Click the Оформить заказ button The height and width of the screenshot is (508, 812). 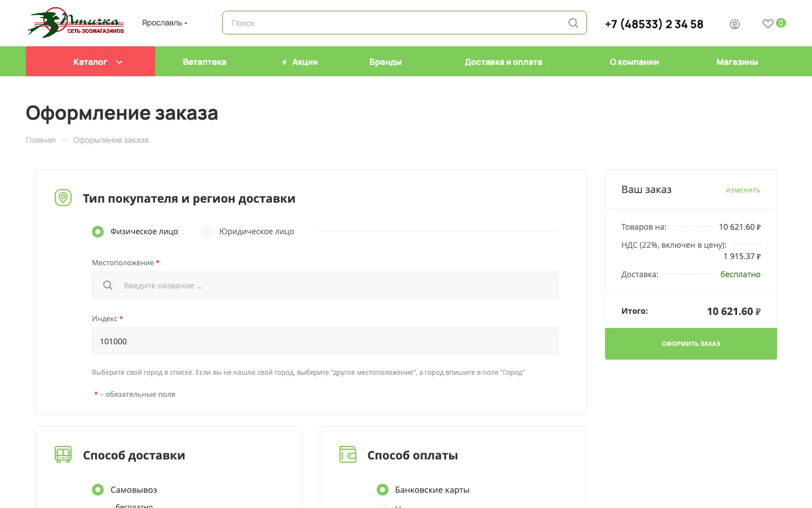(x=691, y=344)
